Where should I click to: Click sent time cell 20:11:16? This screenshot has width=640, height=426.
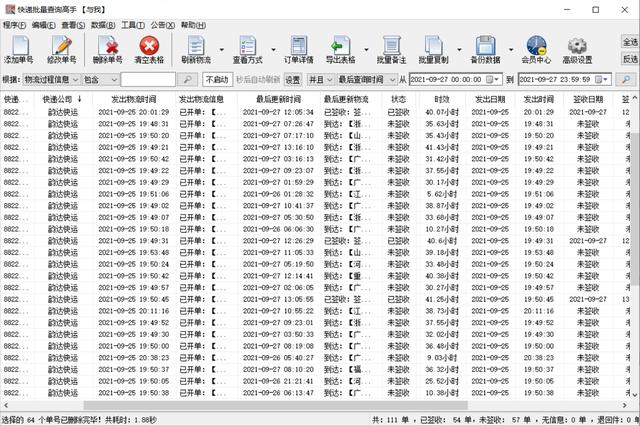(x=539, y=311)
